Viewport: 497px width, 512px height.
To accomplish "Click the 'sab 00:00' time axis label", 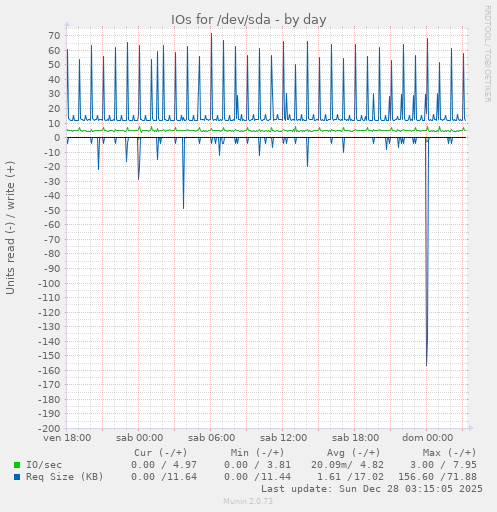I will (x=139, y=438).
